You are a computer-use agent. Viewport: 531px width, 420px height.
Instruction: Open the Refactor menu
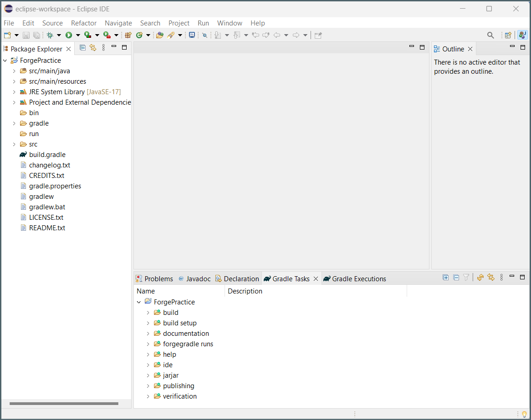click(x=84, y=23)
